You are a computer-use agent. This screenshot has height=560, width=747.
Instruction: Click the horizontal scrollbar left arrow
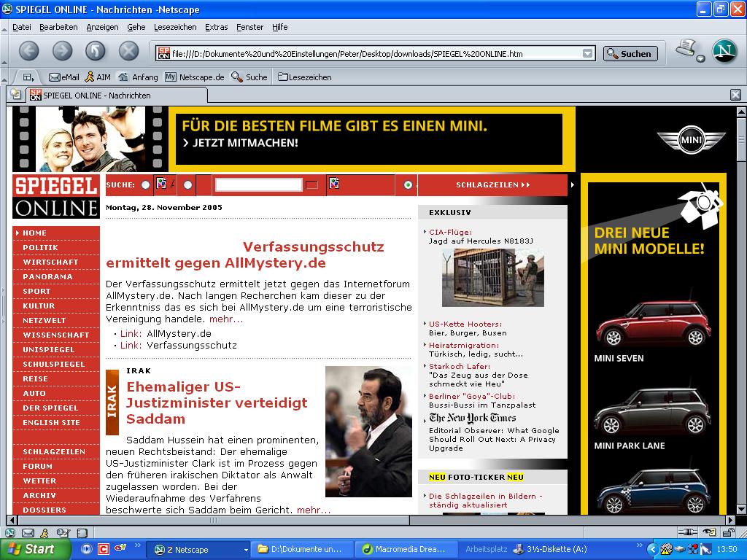13,520
